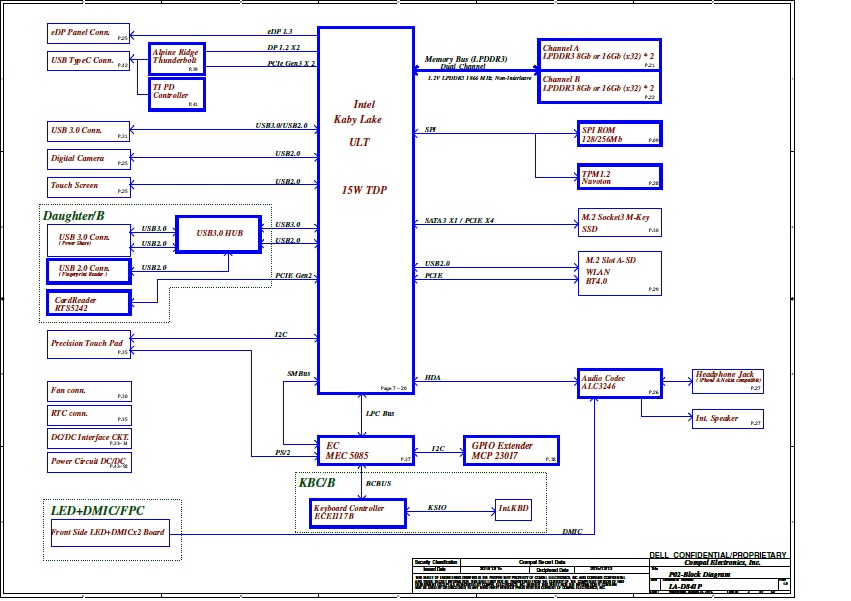Click the HDA signal label
Image resolution: width=851 pixels, height=601 pixels.
point(433,377)
